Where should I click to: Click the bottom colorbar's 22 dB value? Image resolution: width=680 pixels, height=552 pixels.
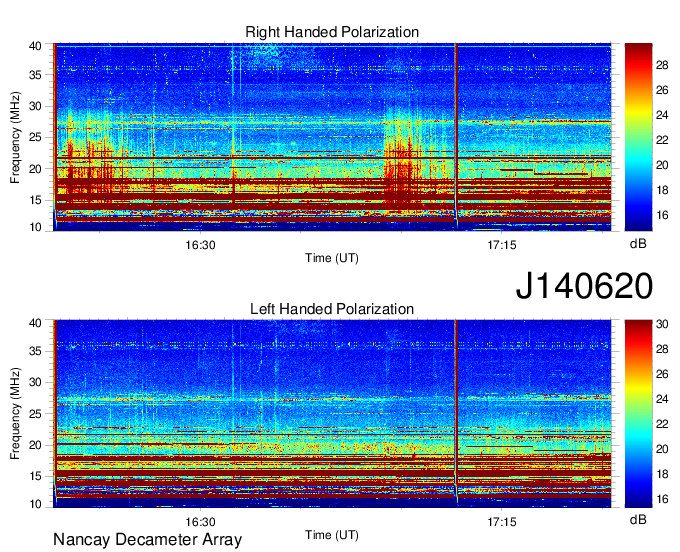click(662, 424)
